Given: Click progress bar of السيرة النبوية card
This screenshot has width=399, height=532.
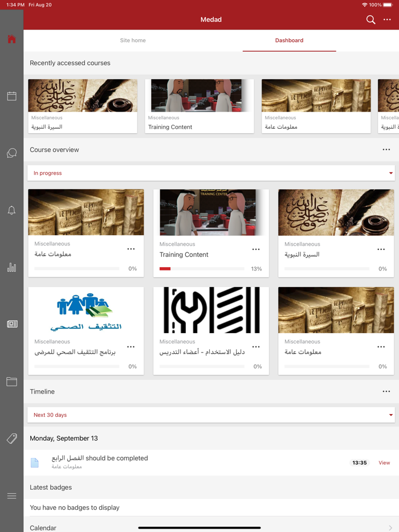Looking at the screenshot, I should [x=327, y=269].
